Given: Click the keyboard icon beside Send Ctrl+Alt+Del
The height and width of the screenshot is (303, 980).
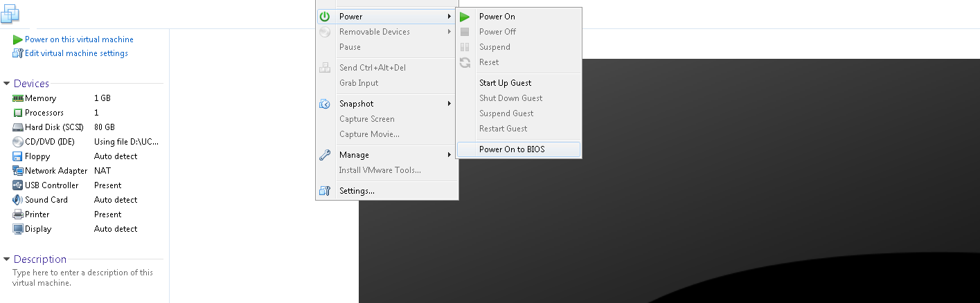Looking at the screenshot, I should [325, 68].
